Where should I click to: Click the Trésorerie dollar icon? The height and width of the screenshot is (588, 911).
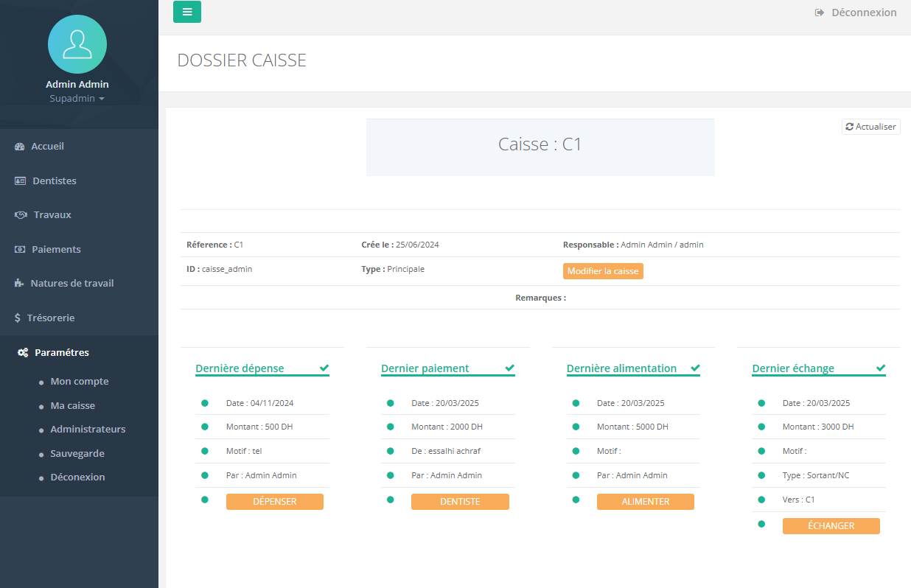[18, 318]
